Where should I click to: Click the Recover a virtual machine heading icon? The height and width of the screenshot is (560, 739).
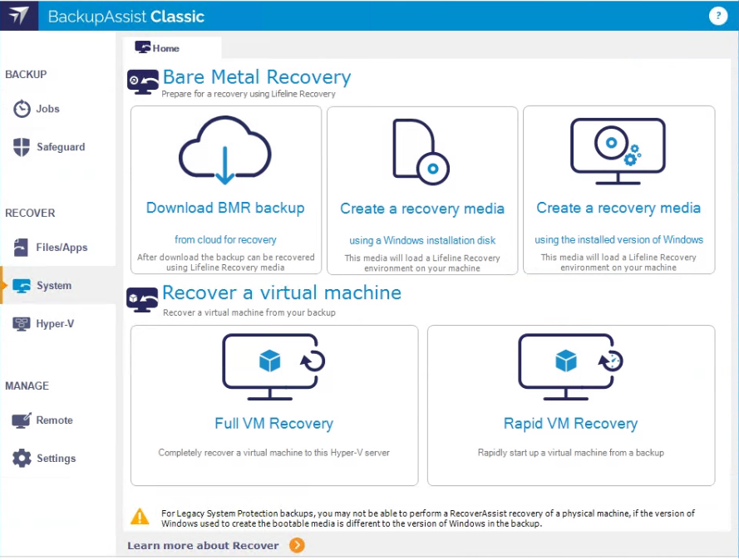[x=142, y=300]
